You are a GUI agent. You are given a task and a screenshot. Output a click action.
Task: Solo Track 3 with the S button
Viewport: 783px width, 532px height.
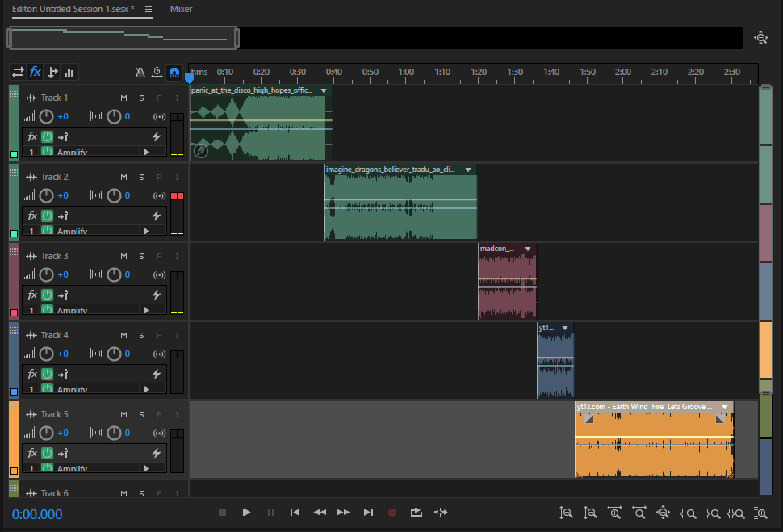pyautogui.click(x=141, y=257)
